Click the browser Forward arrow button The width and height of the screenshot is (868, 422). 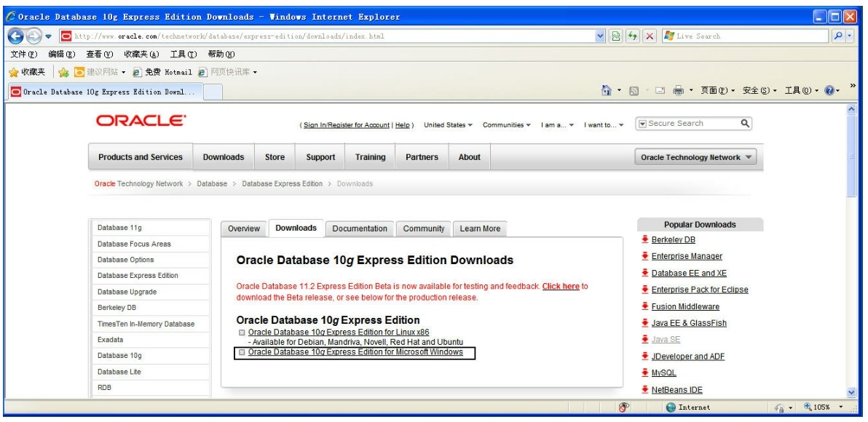pos(33,36)
